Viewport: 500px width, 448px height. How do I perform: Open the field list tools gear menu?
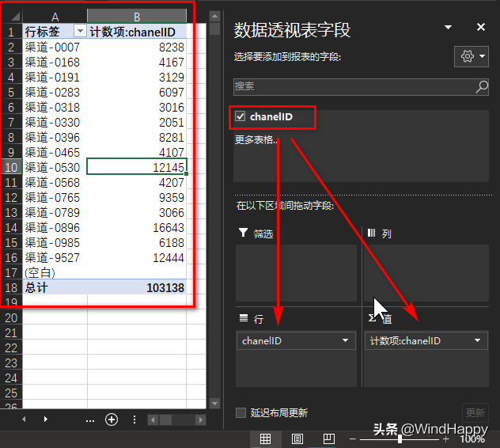click(x=472, y=56)
